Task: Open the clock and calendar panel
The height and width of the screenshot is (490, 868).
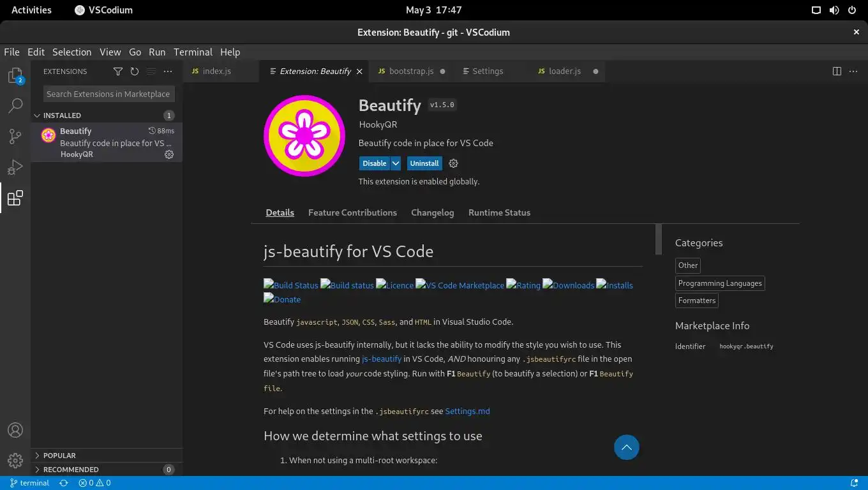Action: tap(433, 10)
